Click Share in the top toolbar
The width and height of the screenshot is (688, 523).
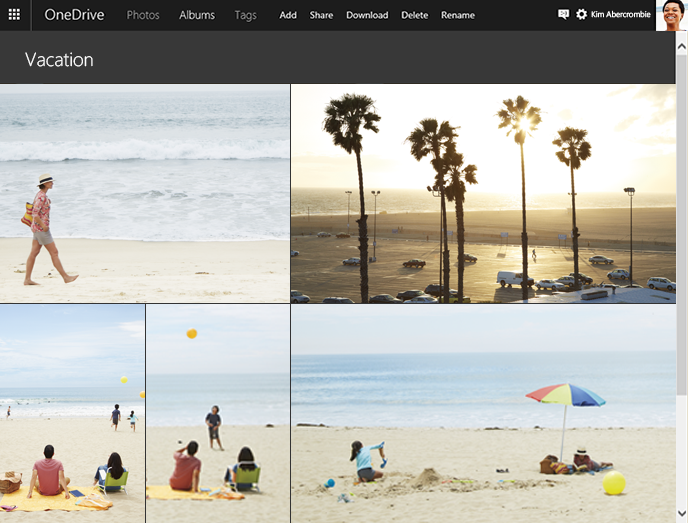(321, 15)
